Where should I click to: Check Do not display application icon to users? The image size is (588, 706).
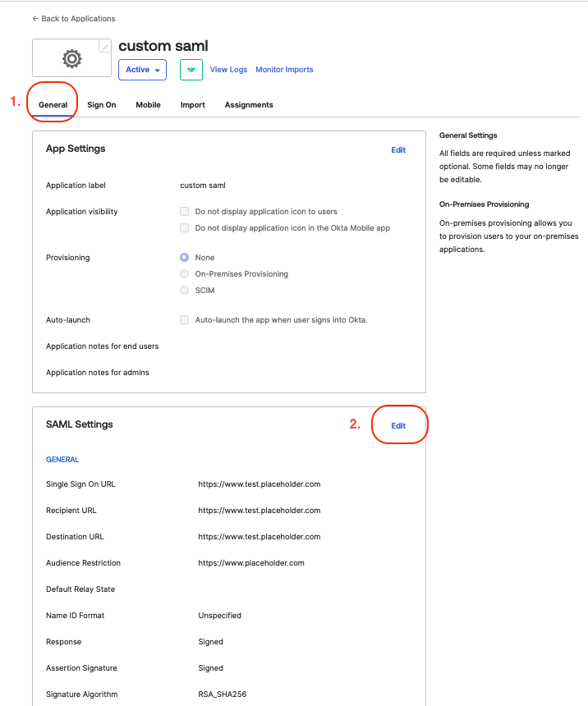click(184, 212)
